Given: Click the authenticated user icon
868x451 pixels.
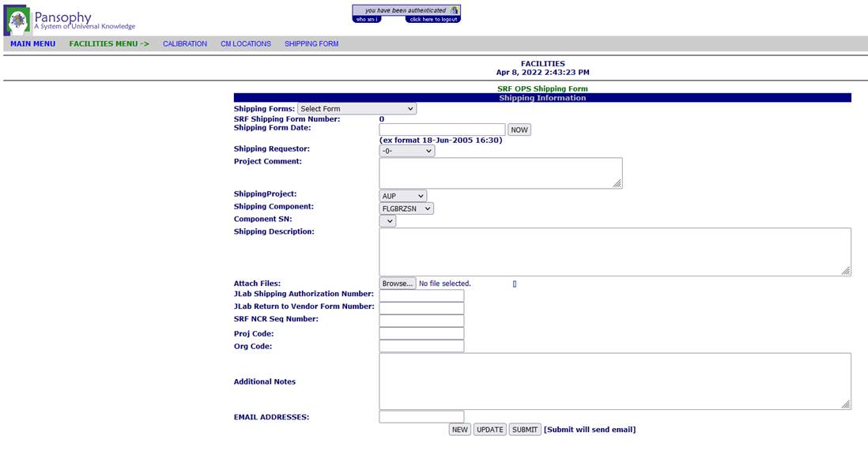Looking at the screenshot, I should tap(454, 10).
